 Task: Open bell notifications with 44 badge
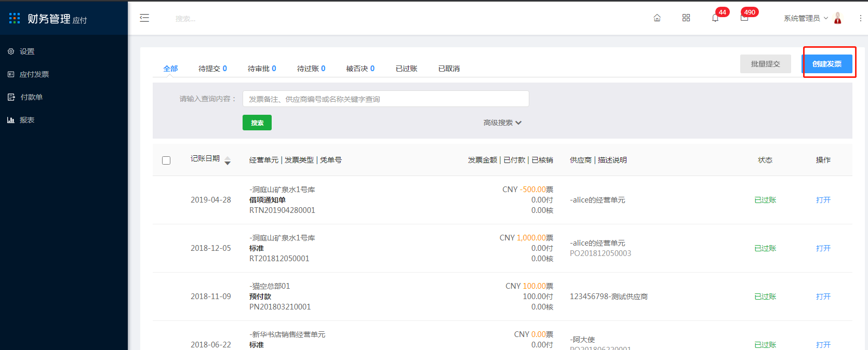(x=715, y=18)
